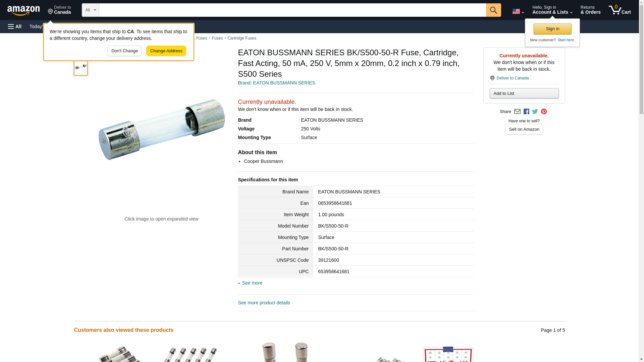
Task: Click the search input field
Action: coord(292,10)
